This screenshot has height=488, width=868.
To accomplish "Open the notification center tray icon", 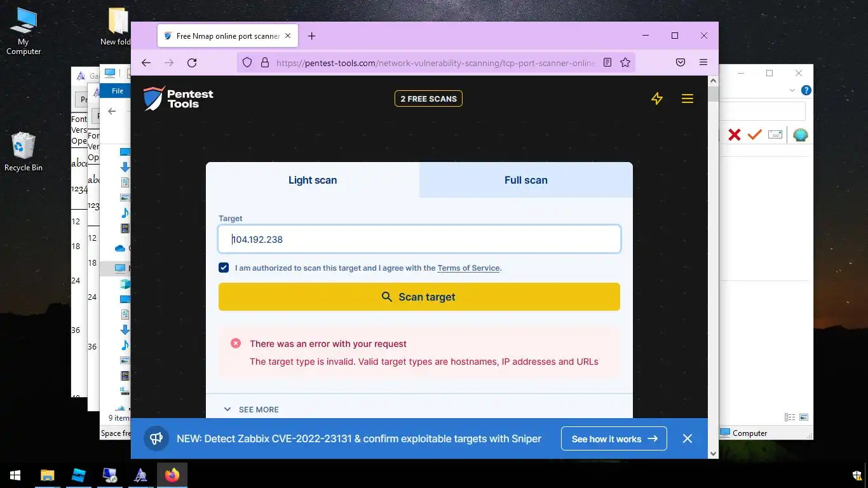I will (857, 475).
